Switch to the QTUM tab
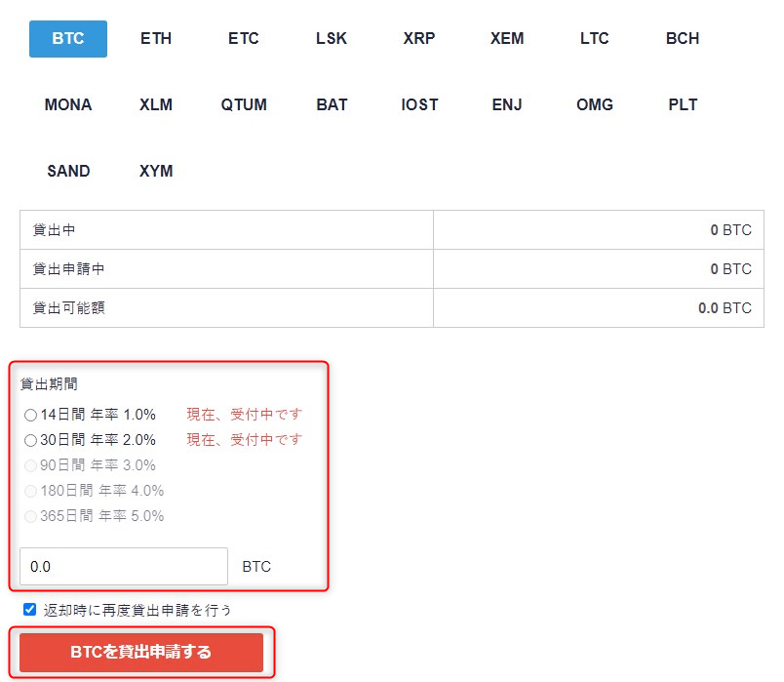This screenshot has height=682, width=784. pyautogui.click(x=244, y=104)
